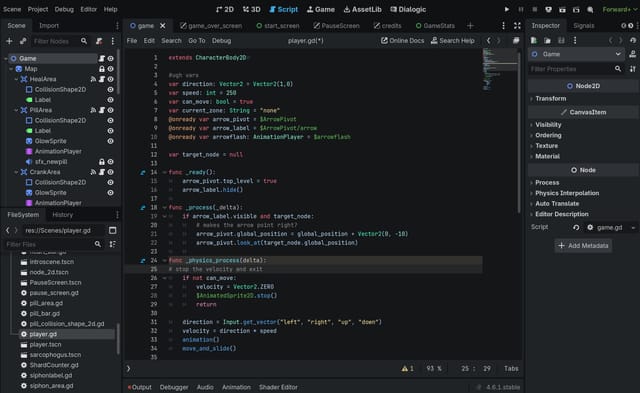Toggle FileSystem split mode icon

[x=113, y=231]
